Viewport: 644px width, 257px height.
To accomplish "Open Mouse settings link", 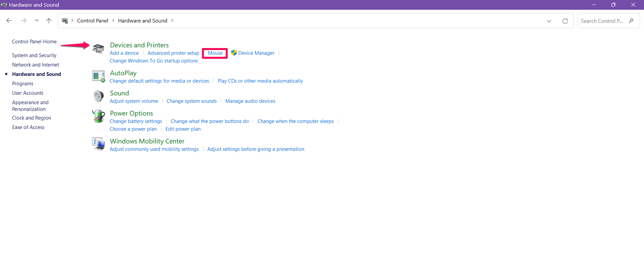I will click(x=215, y=53).
